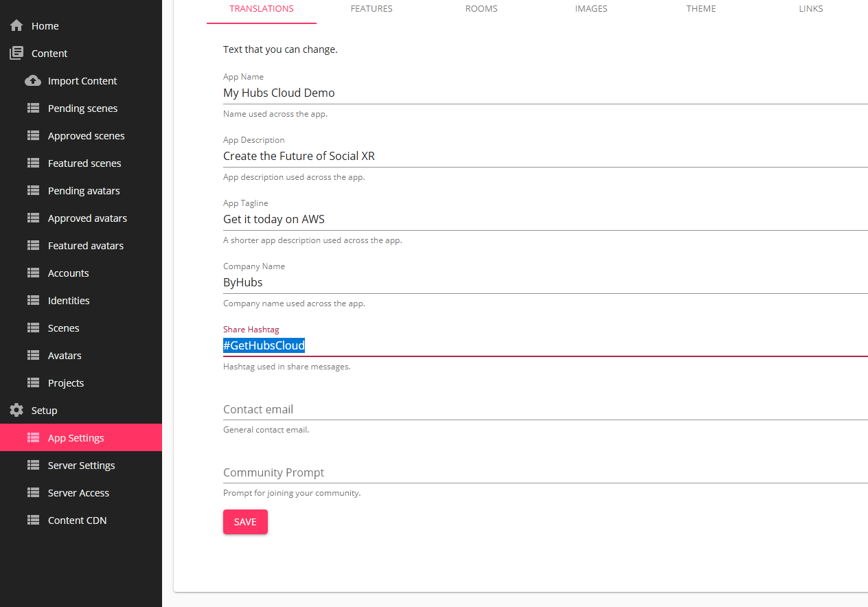
Task: Switch to the Features tab
Action: point(372,9)
